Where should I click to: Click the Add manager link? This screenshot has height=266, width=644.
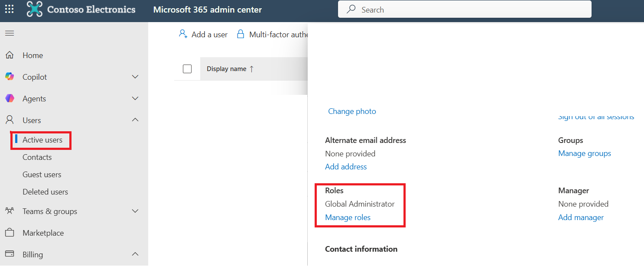coord(581,217)
